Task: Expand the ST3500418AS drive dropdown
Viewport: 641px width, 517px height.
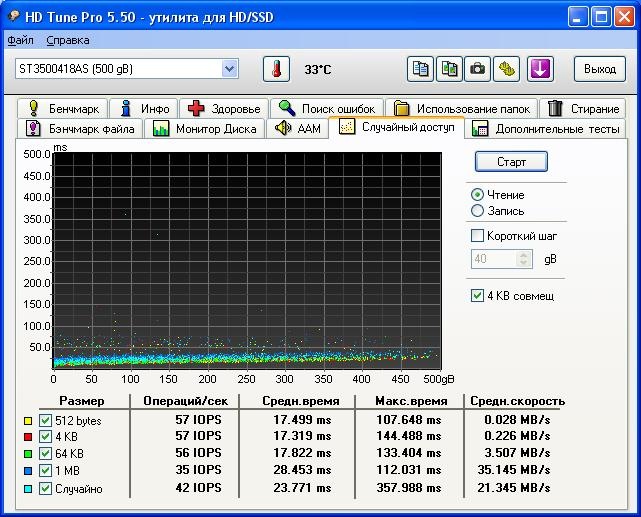Action: click(230, 68)
